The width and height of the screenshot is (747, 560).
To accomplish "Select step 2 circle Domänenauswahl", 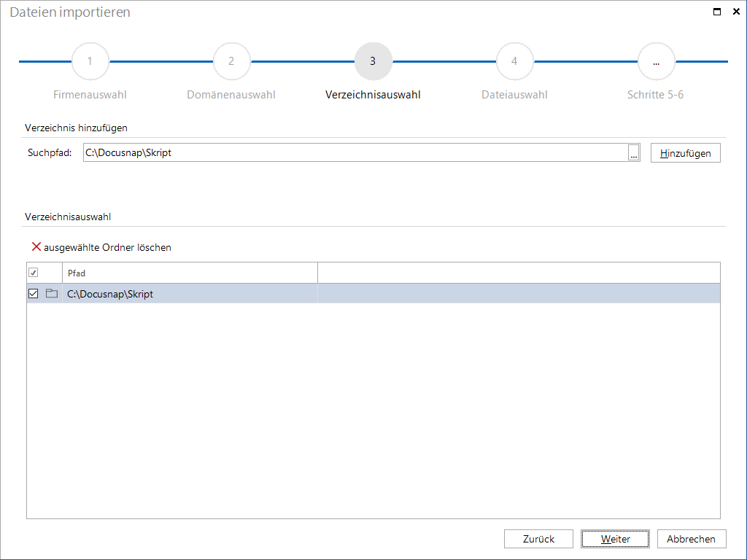I will click(x=231, y=61).
